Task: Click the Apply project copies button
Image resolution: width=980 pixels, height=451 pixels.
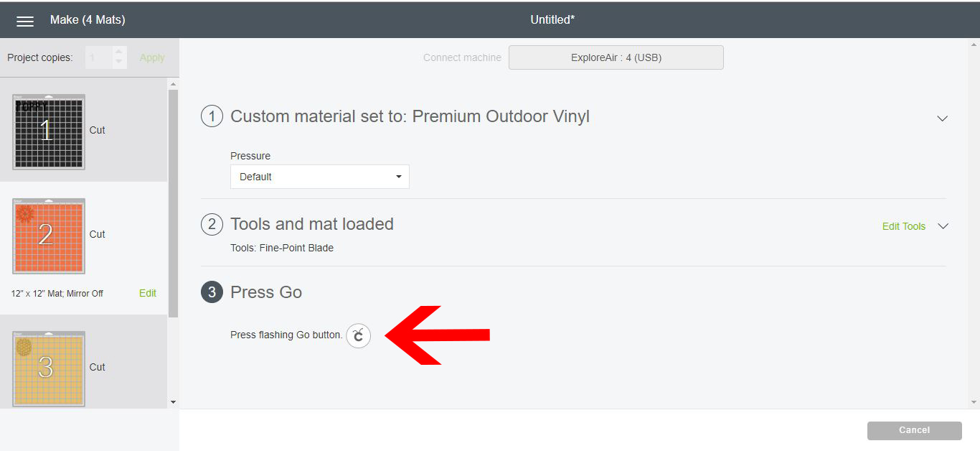Action: pos(152,57)
